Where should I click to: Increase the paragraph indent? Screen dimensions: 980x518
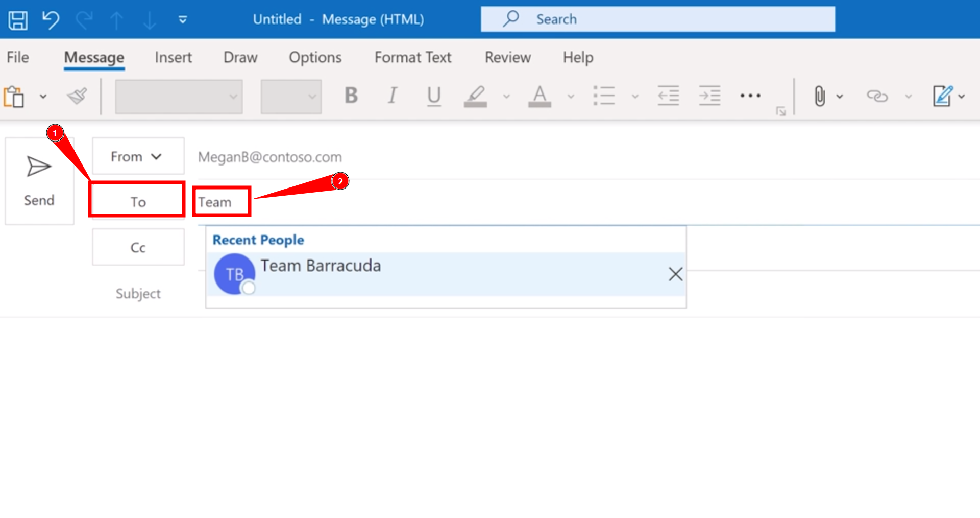pyautogui.click(x=709, y=96)
